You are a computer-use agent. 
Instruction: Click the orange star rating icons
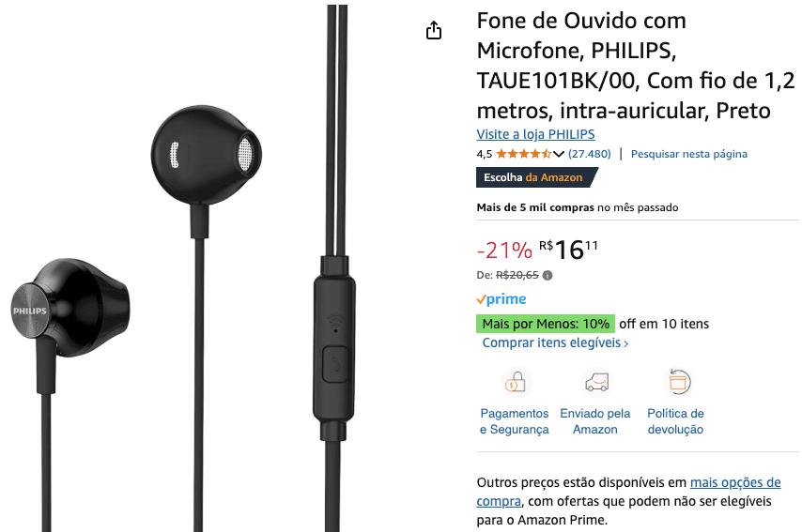[x=523, y=154]
